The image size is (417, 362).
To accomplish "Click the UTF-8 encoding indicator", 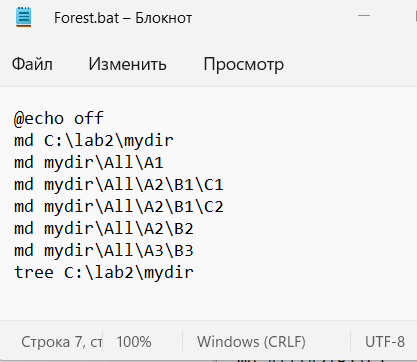I will coord(385,342).
